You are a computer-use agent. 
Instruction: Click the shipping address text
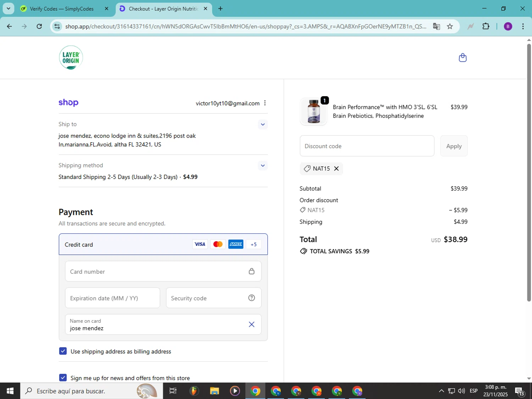127,140
